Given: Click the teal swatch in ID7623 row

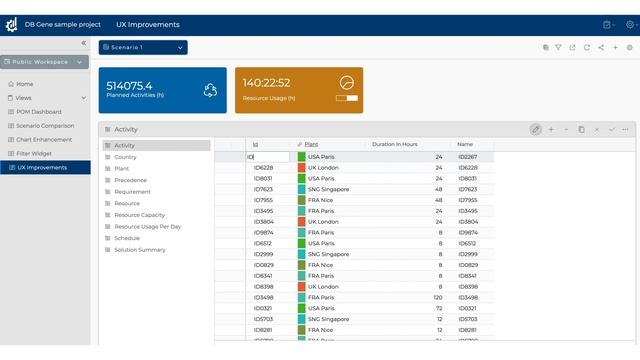Looking at the screenshot, I should 301,189.
